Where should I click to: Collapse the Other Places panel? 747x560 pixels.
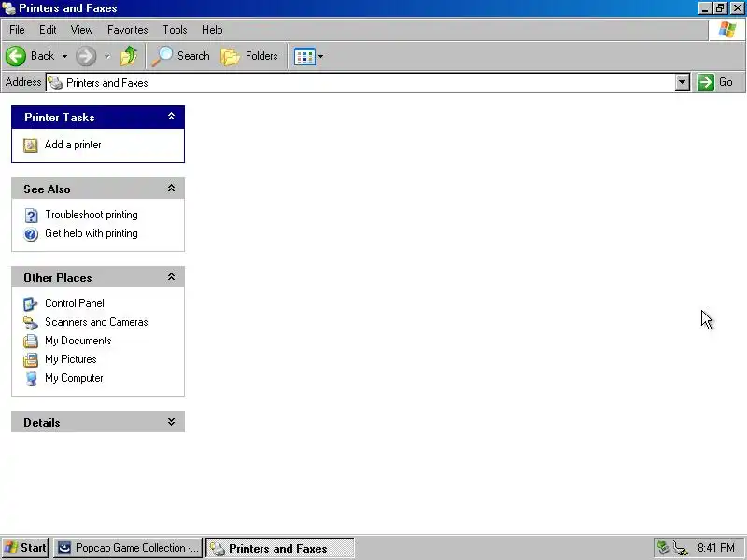tap(171, 276)
